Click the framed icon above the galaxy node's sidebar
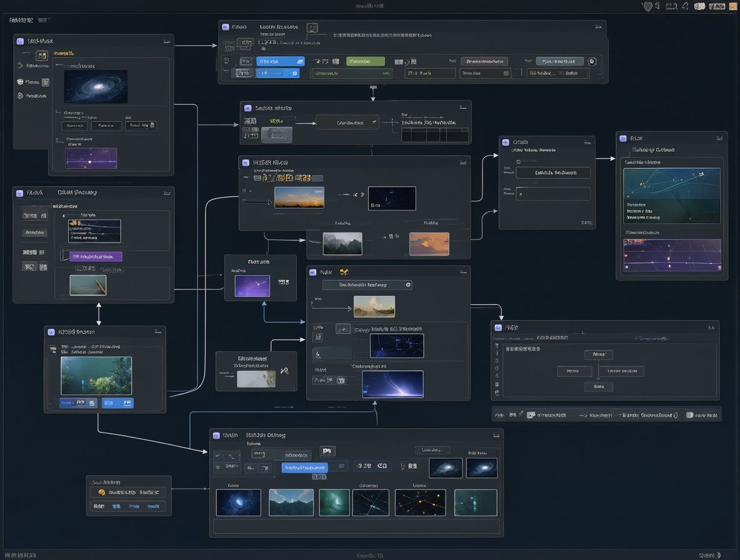The height and width of the screenshot is (560, 740). pyautogui.click(x=42, y=56)
